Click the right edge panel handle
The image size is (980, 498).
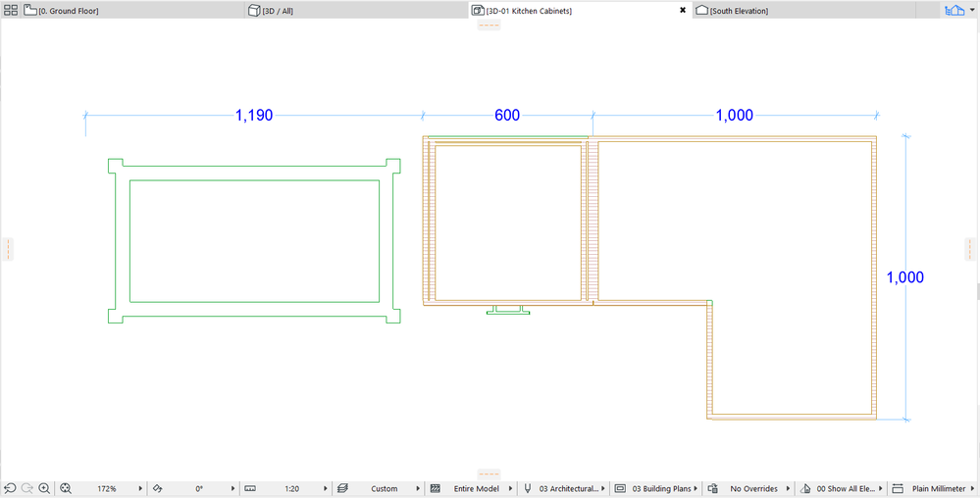[970, 249]
